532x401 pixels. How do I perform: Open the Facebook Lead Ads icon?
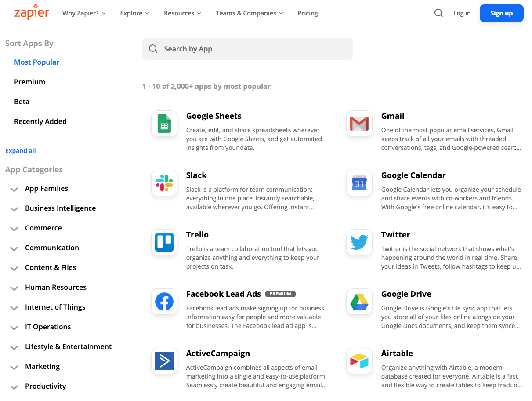[x=164, y=302]
